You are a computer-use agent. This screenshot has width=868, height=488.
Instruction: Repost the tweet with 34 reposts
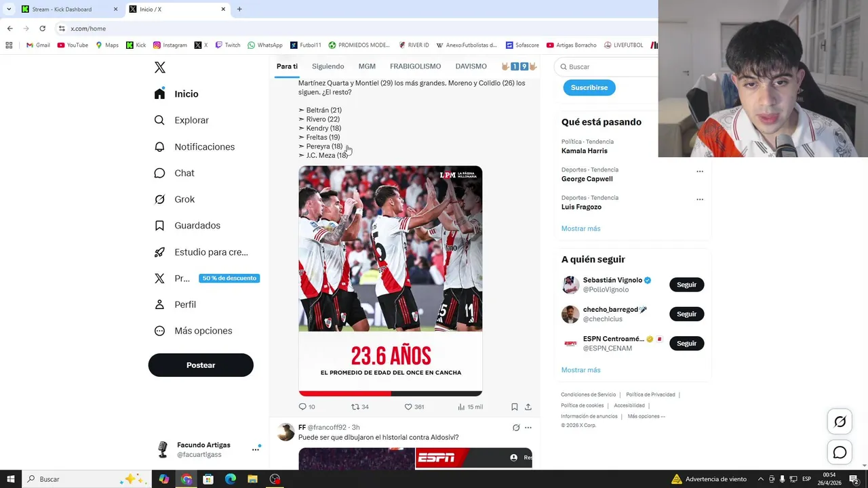pyautogui.click(x=359, y=407)
